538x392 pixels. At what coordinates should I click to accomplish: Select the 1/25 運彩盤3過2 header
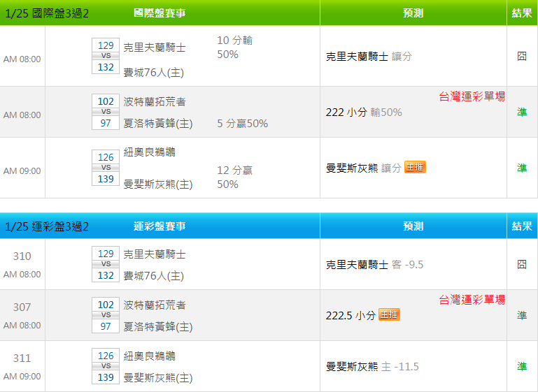(47, 226)
